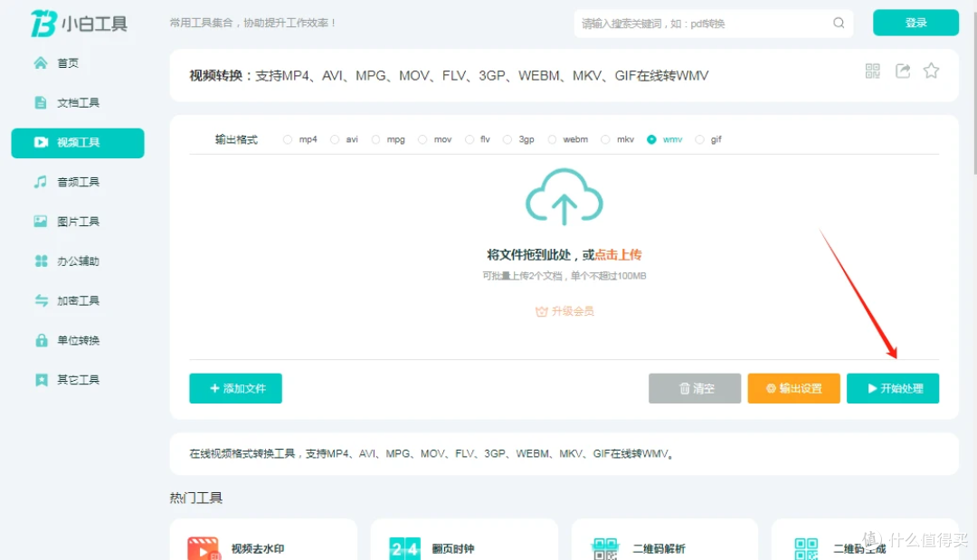Open 图片工具 in sidebar
The height and width of the screenshot is (560, 977).
78,221
